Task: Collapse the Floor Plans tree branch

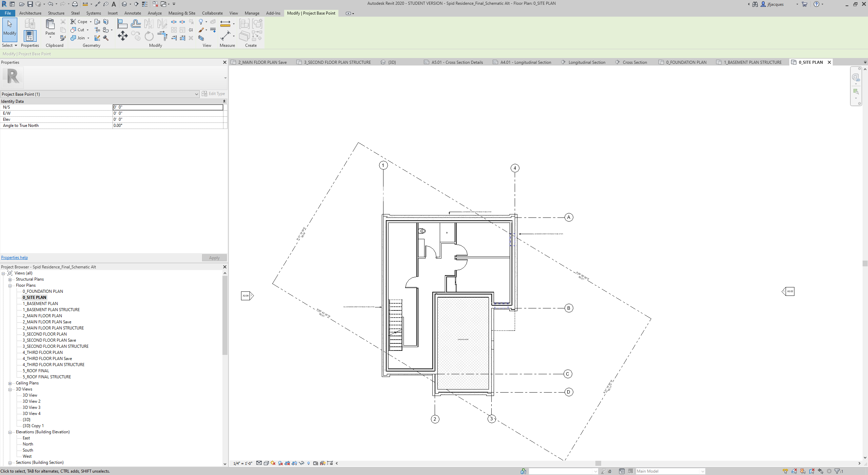Action: tap(11, 285)
